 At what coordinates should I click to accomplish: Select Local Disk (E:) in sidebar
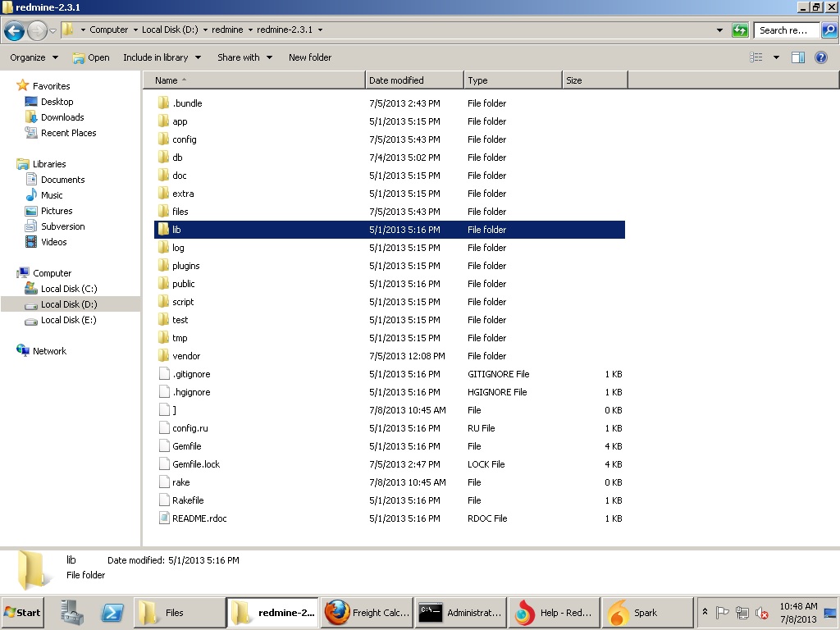(69, 320)
